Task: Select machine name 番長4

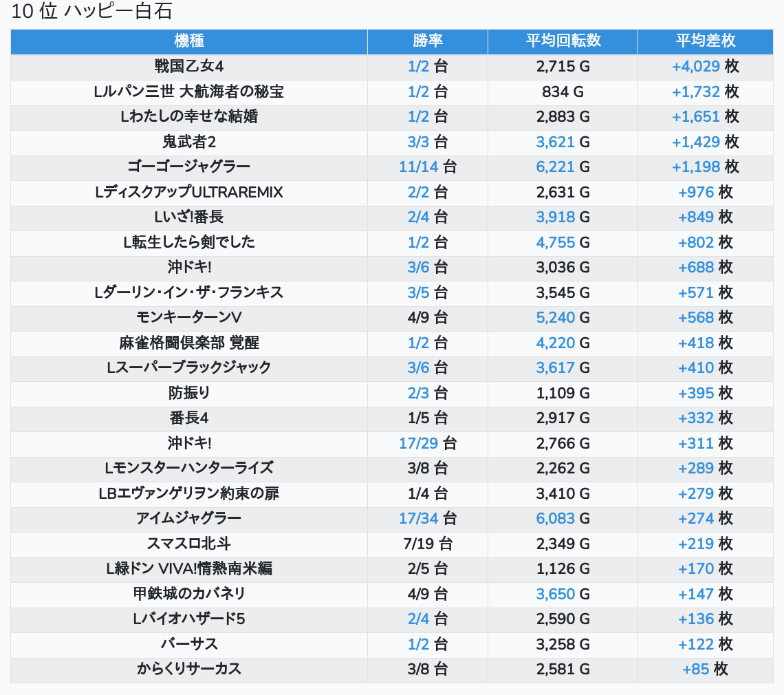Action: [x=189, y=418]
